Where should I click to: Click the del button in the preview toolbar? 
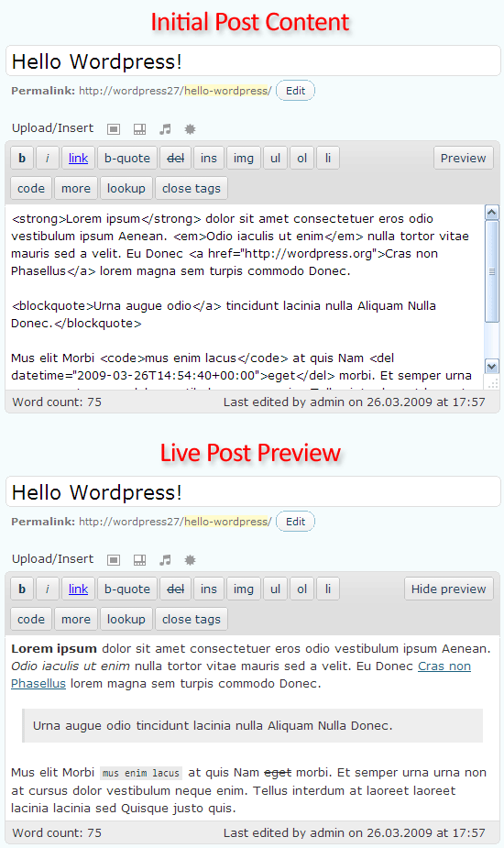coord(176,589)
